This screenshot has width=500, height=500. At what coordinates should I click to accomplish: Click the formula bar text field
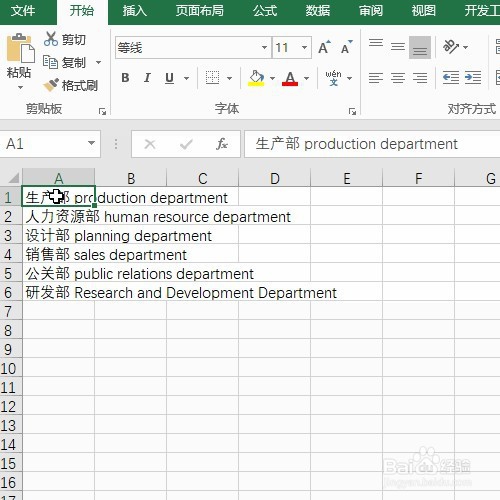point(372,144)
